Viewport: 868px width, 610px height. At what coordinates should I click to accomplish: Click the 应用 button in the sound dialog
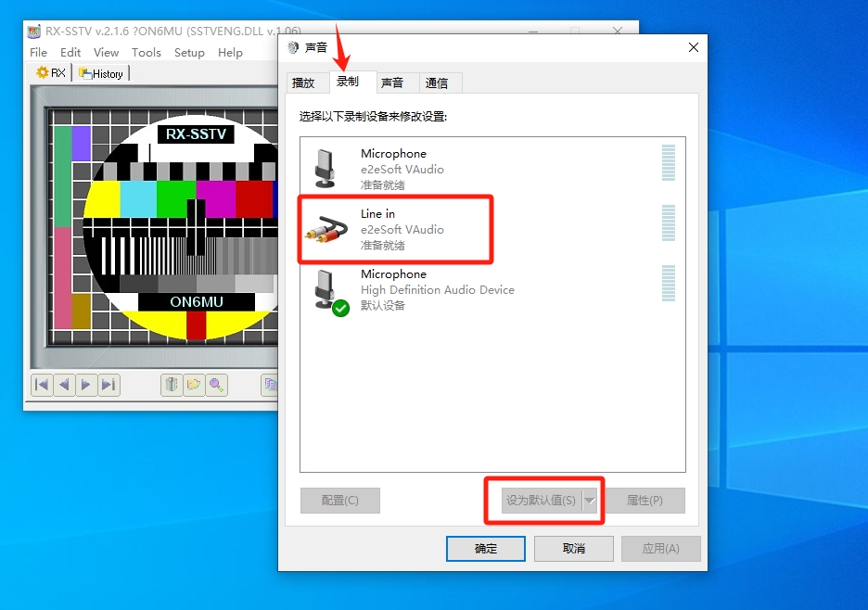pos(660,548)
